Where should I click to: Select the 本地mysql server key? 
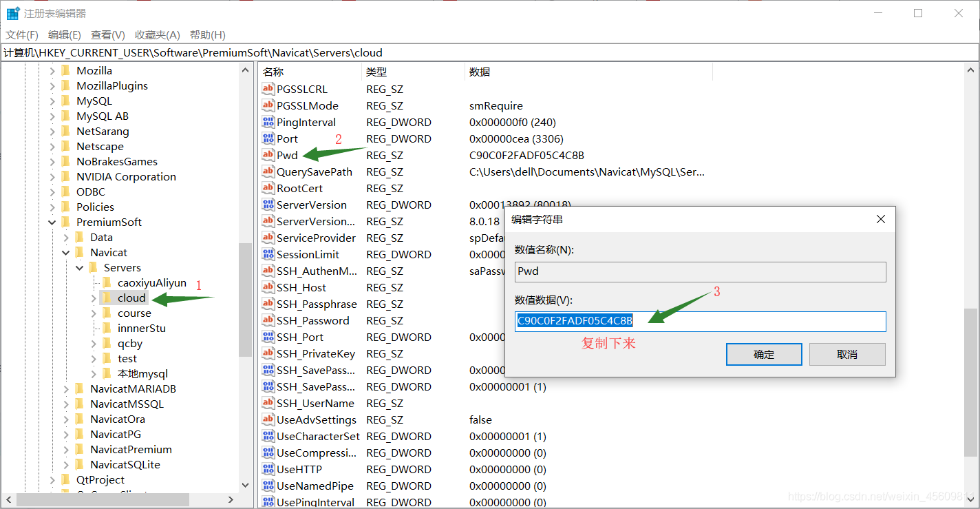tap(142, 373)
